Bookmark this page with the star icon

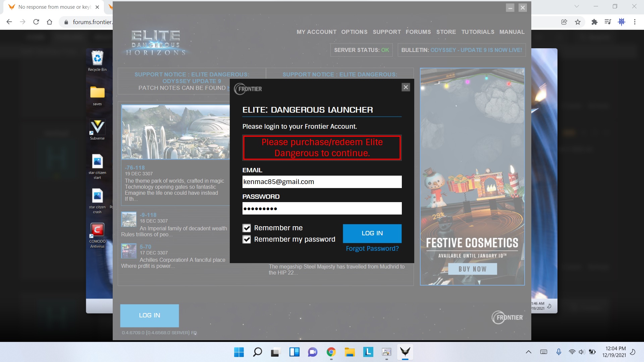coord(578,22)
